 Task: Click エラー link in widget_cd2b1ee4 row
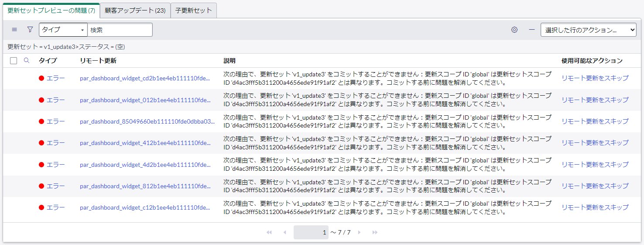point(56,78)
